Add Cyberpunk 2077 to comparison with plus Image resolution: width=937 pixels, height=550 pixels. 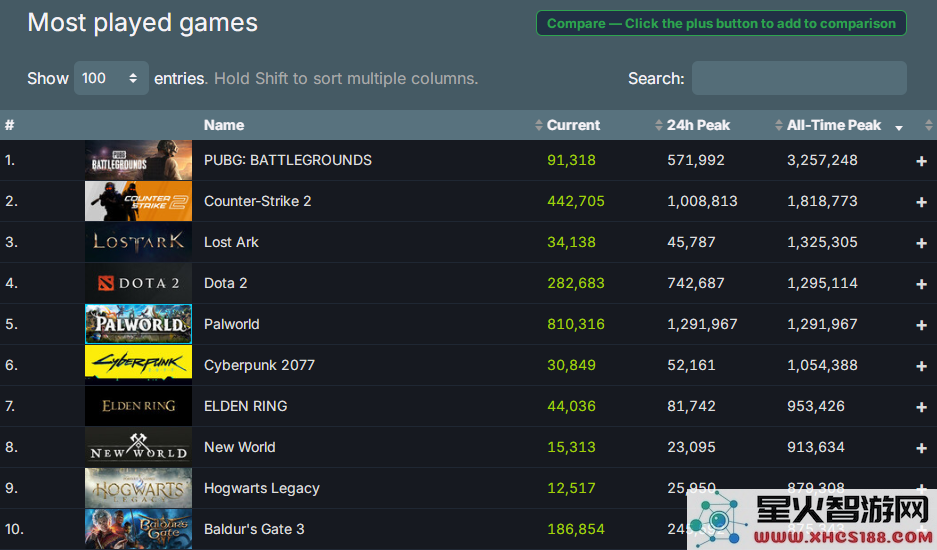tap(921, 366)
